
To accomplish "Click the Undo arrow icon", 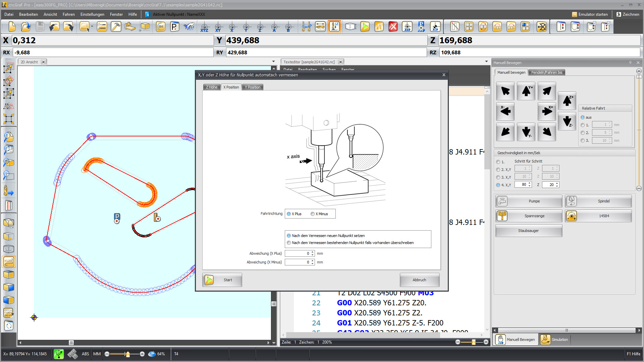I will (x=54, y=26).
